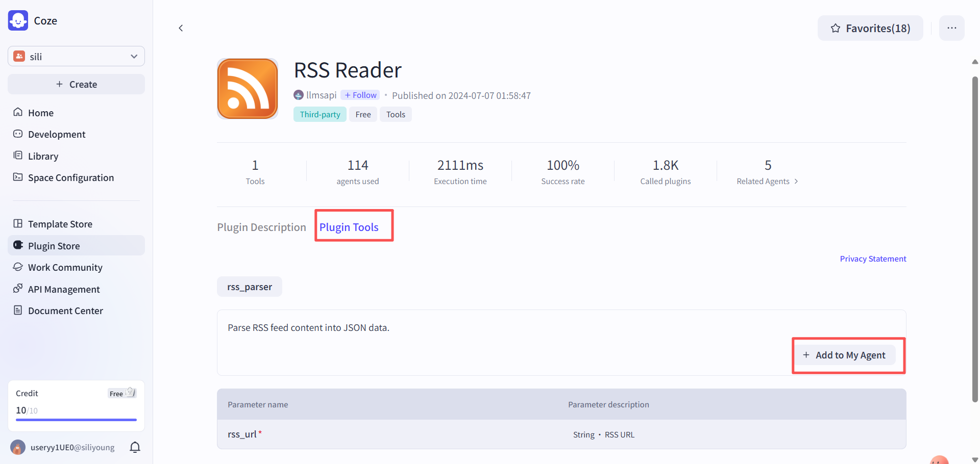
Task: Open the Template Store
Action: pos(76,224)
